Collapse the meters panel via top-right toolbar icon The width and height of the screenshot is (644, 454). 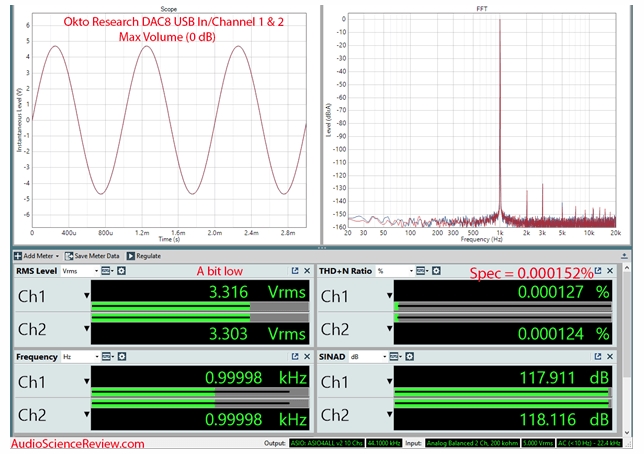click(624, 256)
